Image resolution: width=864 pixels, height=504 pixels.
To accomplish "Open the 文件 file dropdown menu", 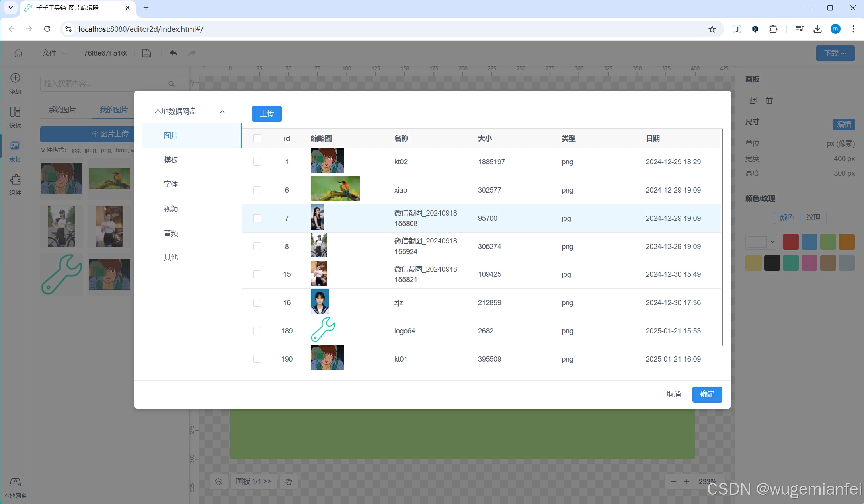I will (x=54, y=53).
